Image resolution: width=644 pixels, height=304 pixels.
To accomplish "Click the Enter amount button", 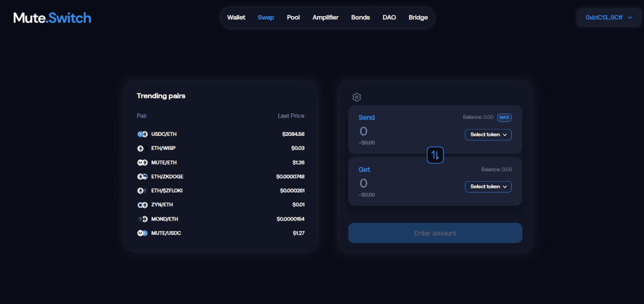I will [x=435, y=233].
